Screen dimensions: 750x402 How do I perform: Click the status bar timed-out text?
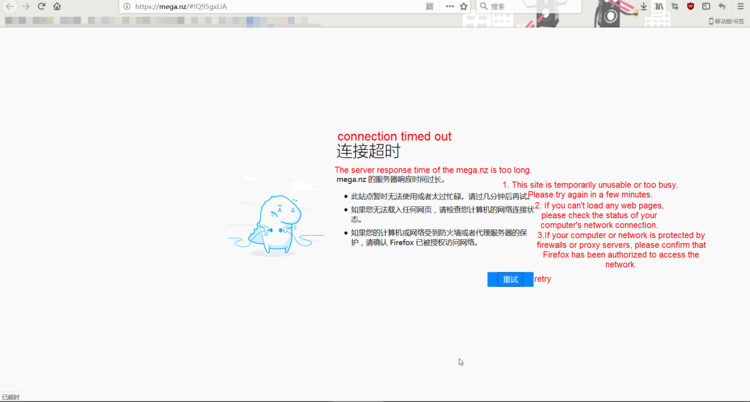click(x=11, y=397)
